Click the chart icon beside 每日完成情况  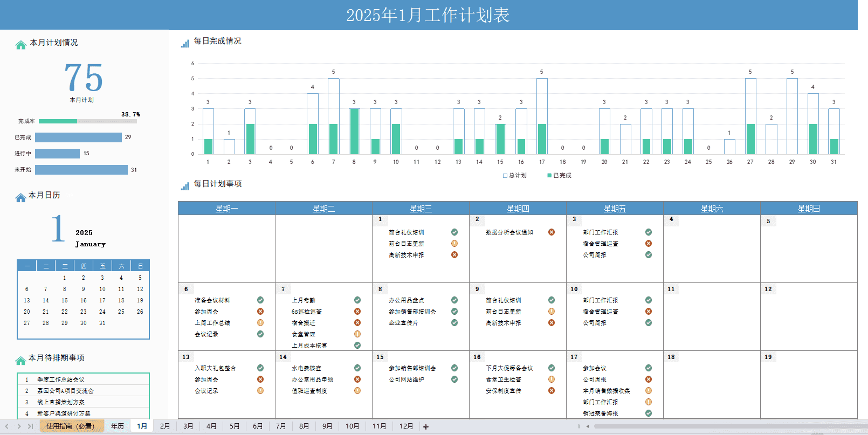185,44
